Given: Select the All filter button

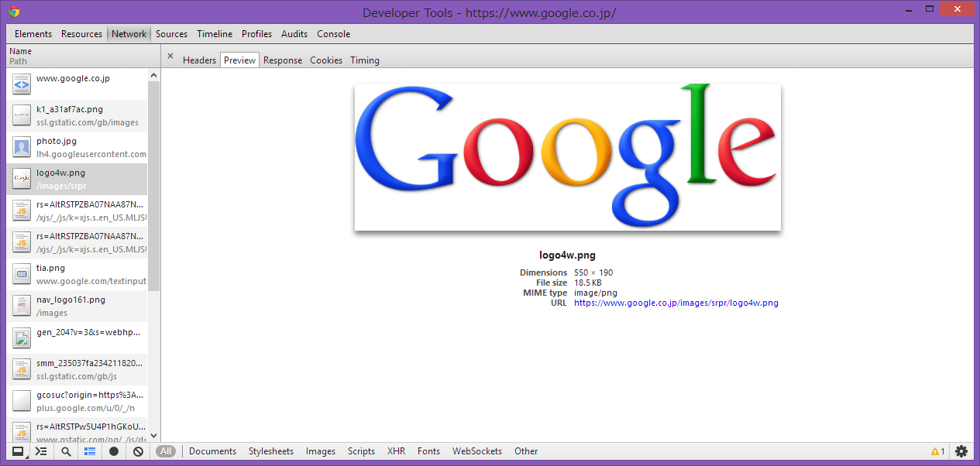Looking at the screenshot, I should point(166,451).
